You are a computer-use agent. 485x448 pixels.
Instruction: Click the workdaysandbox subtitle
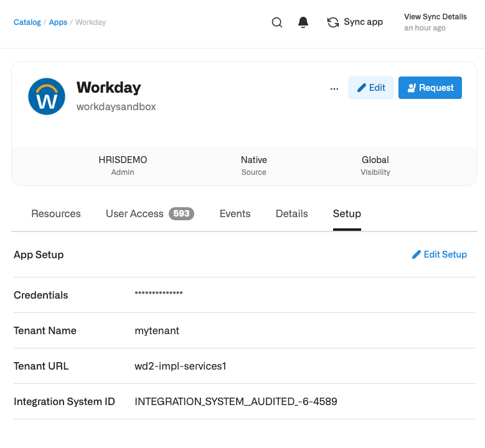(116, 106)
